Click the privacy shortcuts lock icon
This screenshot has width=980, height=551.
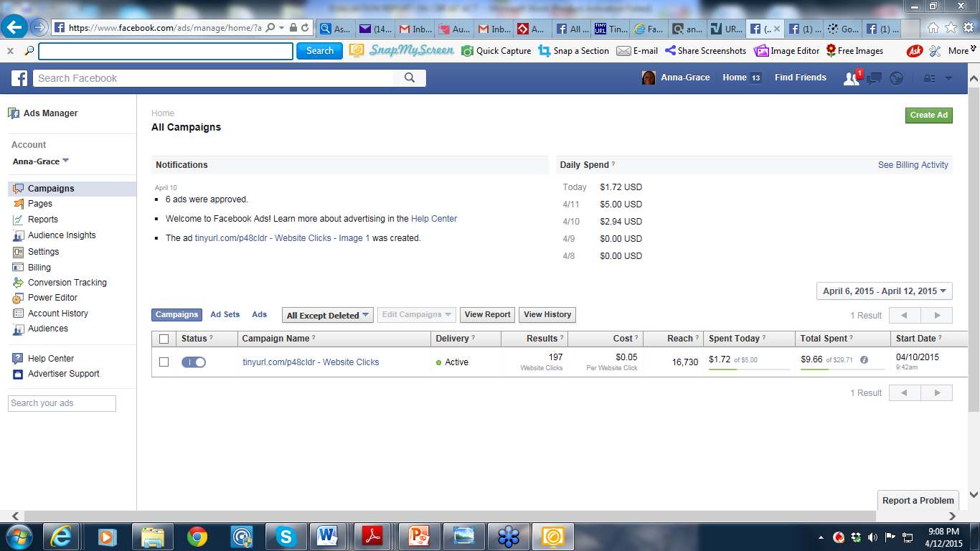[929, 78]
